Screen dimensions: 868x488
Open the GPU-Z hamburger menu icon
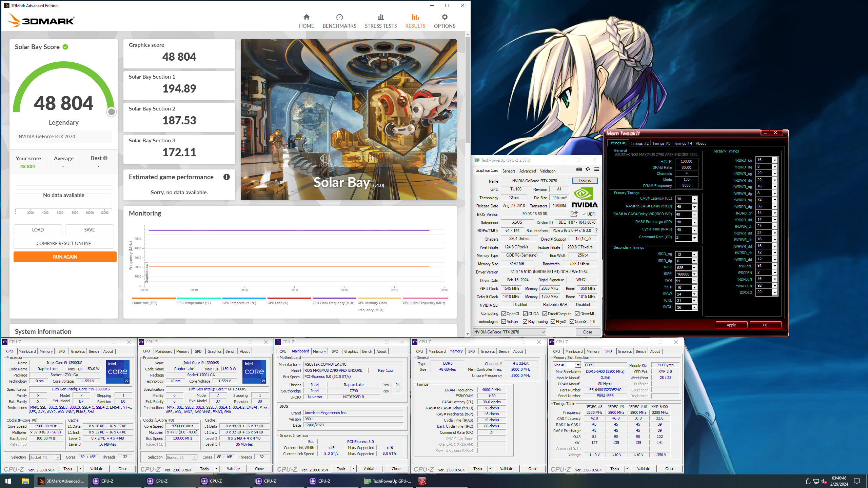[596, 169]
